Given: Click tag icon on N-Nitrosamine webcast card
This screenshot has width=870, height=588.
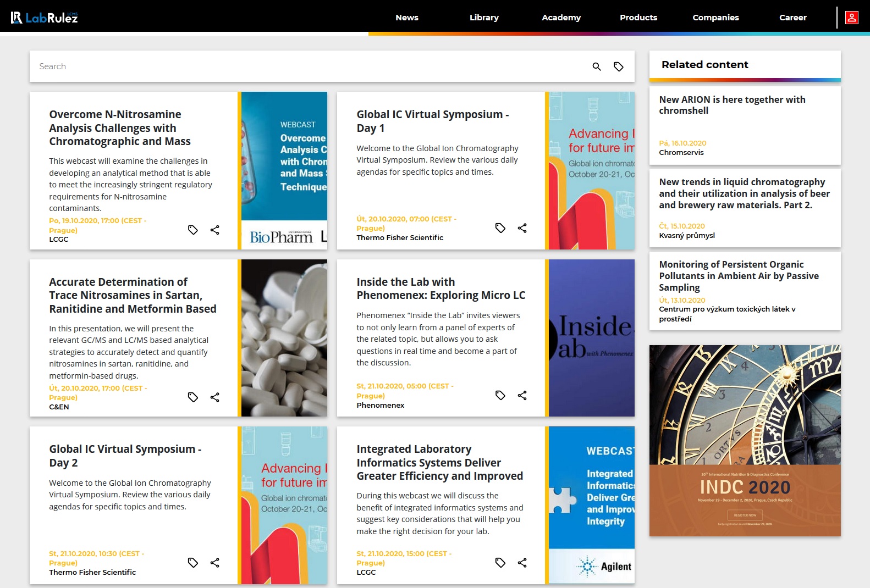Looking at the screenshot, I should point(193,230).
